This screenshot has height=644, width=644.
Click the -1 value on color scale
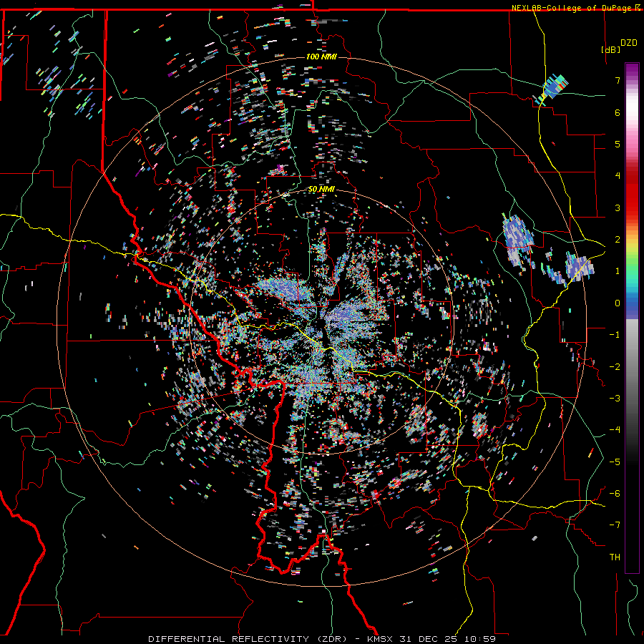(615, 335)
